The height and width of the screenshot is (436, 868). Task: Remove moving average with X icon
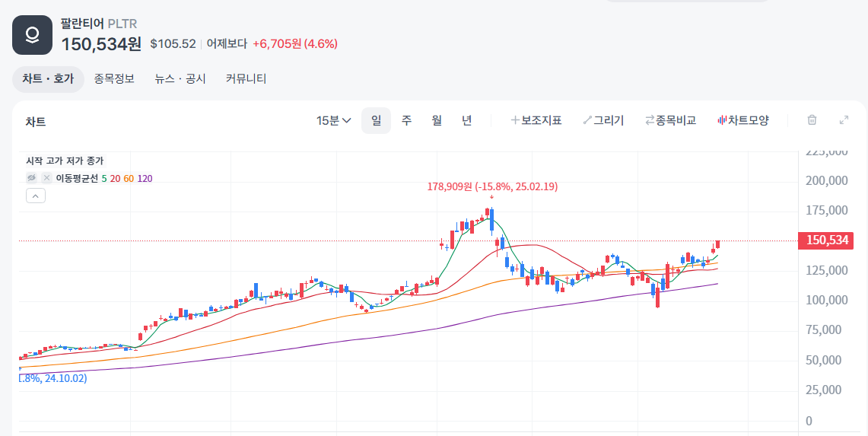47,178
